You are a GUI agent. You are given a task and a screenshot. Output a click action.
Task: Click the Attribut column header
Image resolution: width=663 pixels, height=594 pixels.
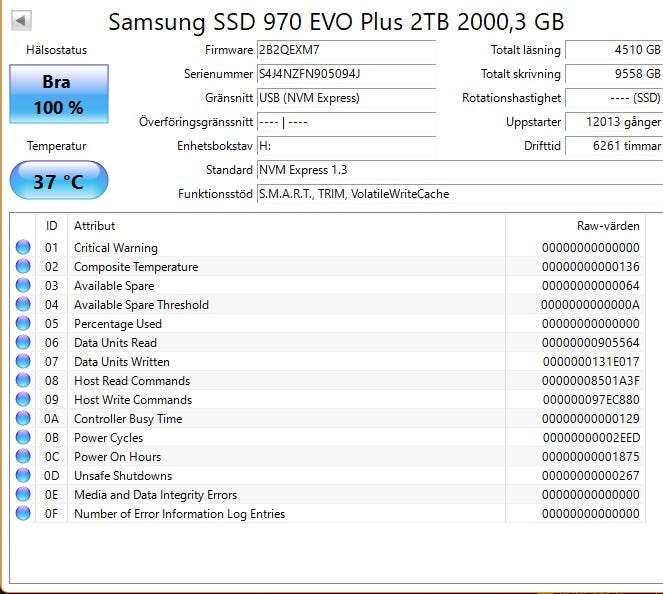(x=286, y=226)
